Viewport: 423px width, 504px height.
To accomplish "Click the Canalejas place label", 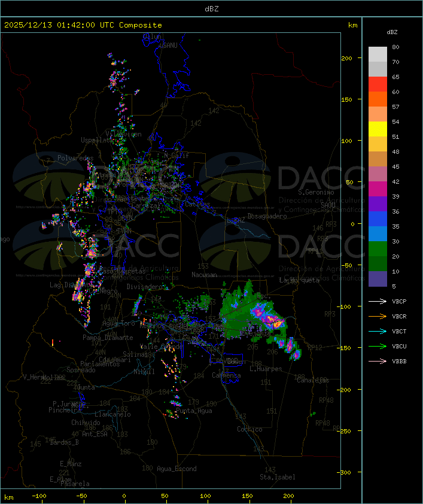I will [x=313, y=380].
